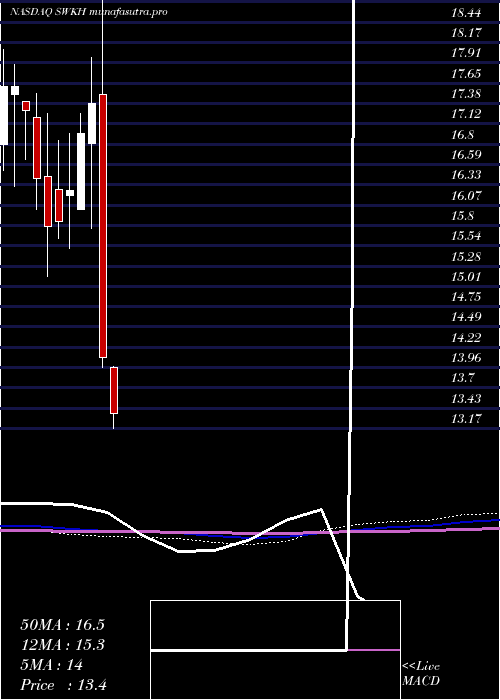Click the tallest red candlestick body

[103, 226]
